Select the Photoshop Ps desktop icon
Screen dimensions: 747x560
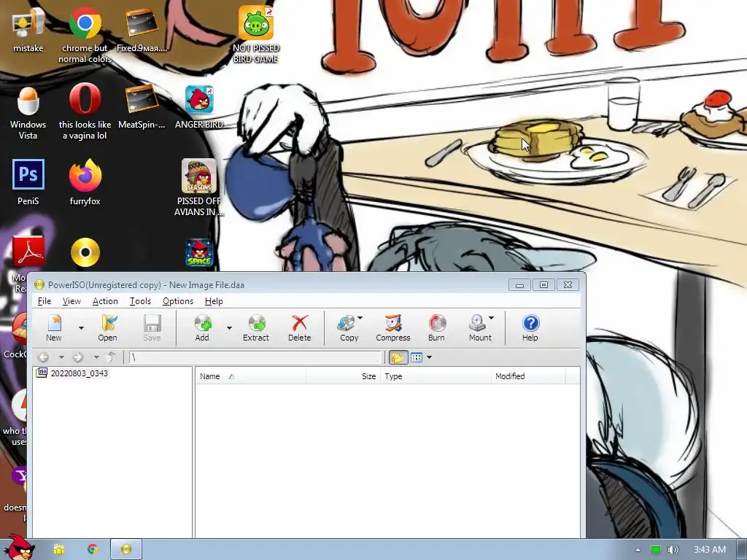coord(28,182)
